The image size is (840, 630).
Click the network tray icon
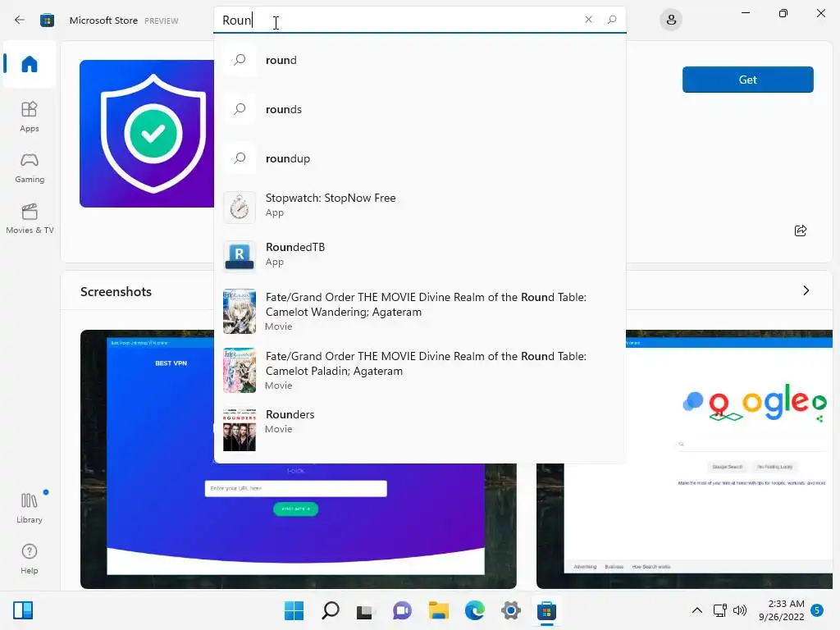[x=720, y=610]
